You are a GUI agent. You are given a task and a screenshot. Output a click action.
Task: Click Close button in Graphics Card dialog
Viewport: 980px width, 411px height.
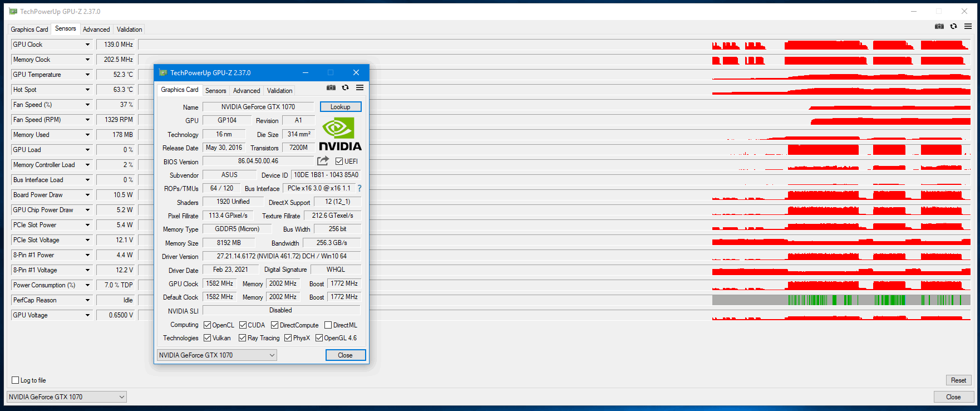[x=346, y=355]
